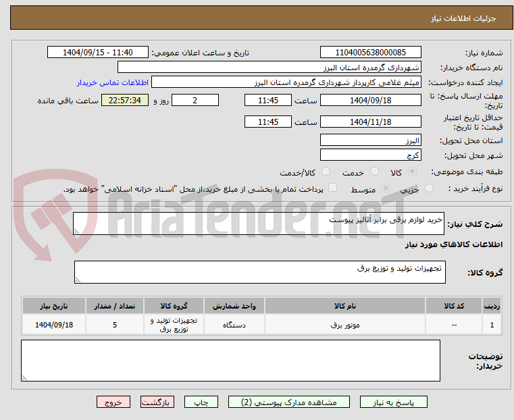This screenshot has width=514, height=420.
Task: Click the price validity time field 11:45
Action: coord(268,122)
